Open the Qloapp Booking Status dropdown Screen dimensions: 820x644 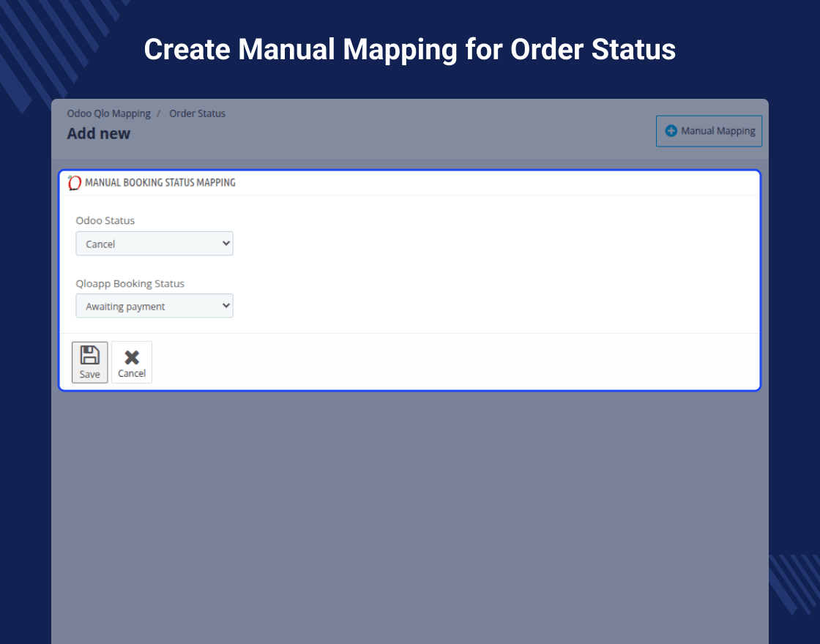tap(154, 306)
